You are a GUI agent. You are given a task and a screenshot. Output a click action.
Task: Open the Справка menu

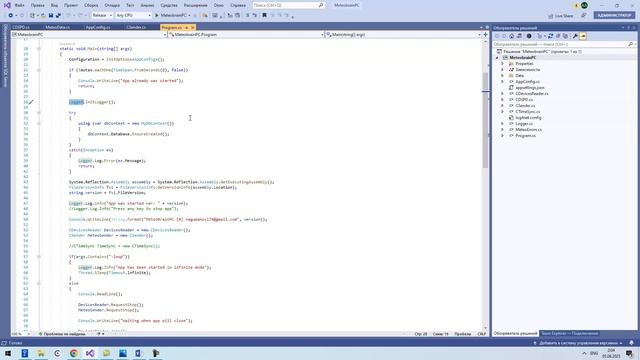(x=238, y=5)
